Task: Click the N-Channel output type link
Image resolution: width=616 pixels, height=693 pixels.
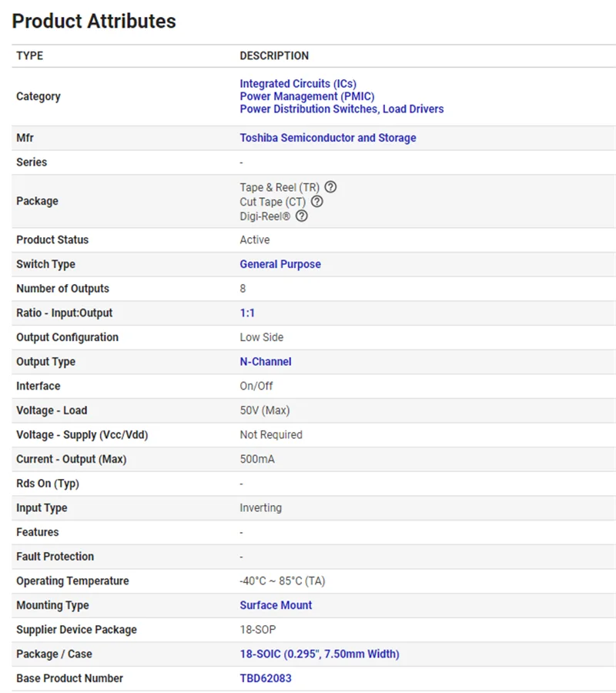Action: [x=266, y=361]
